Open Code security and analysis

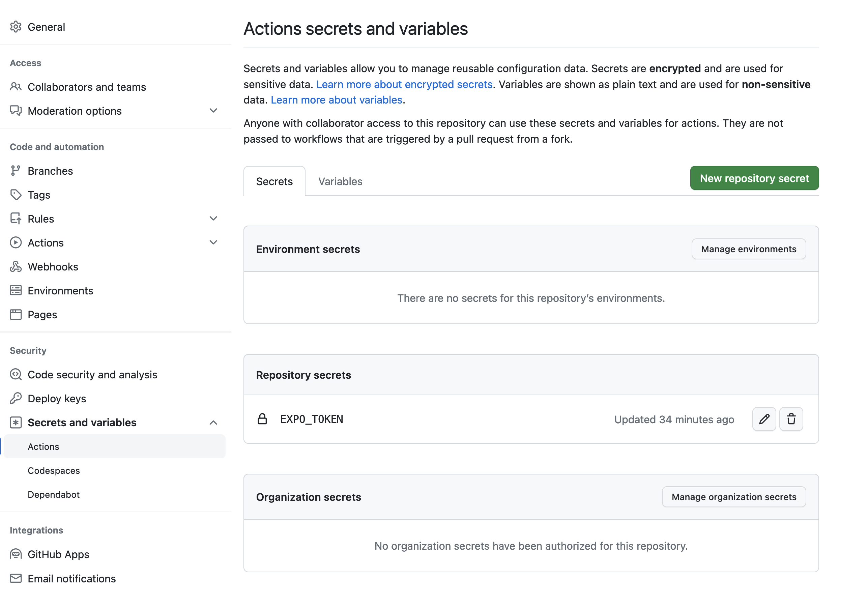(92, 375)
